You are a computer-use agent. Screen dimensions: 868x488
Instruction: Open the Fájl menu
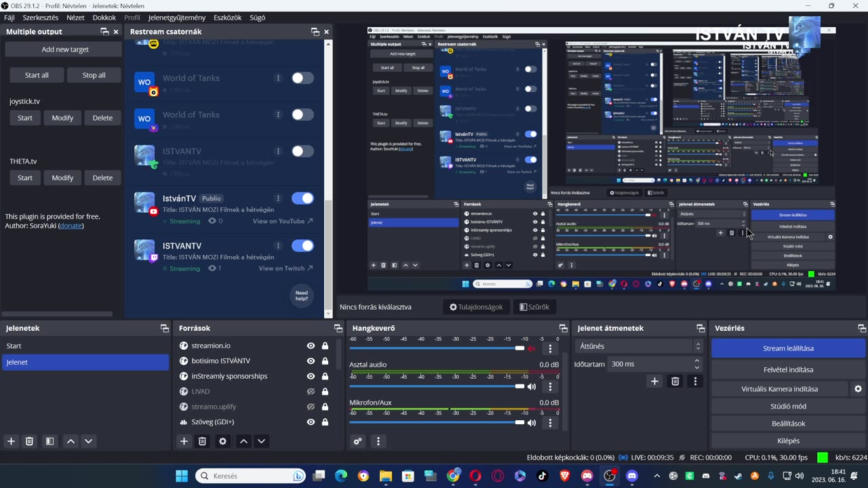9,18
